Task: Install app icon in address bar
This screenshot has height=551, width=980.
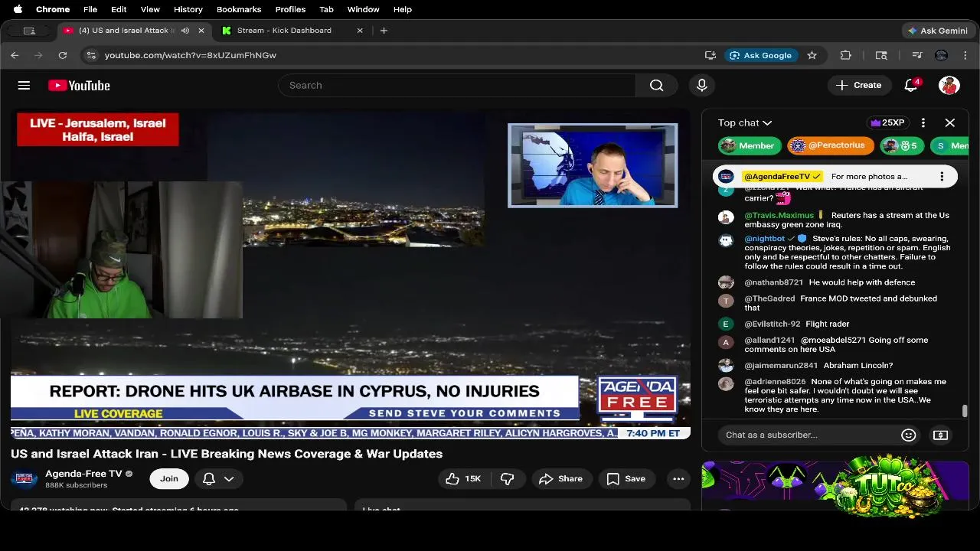Action: pos(710,55)
